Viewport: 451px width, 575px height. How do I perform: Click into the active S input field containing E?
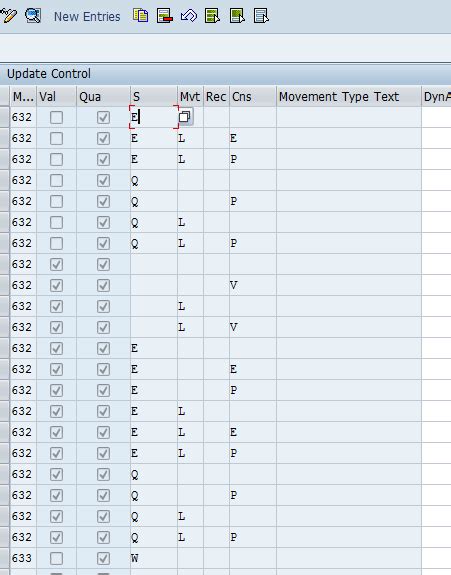pos(154,117)
